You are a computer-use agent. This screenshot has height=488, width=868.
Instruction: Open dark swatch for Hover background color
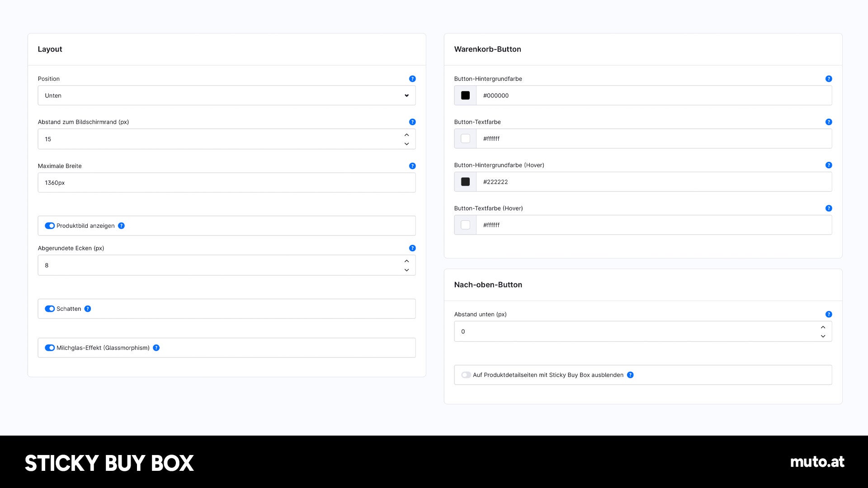coord(465,182)
